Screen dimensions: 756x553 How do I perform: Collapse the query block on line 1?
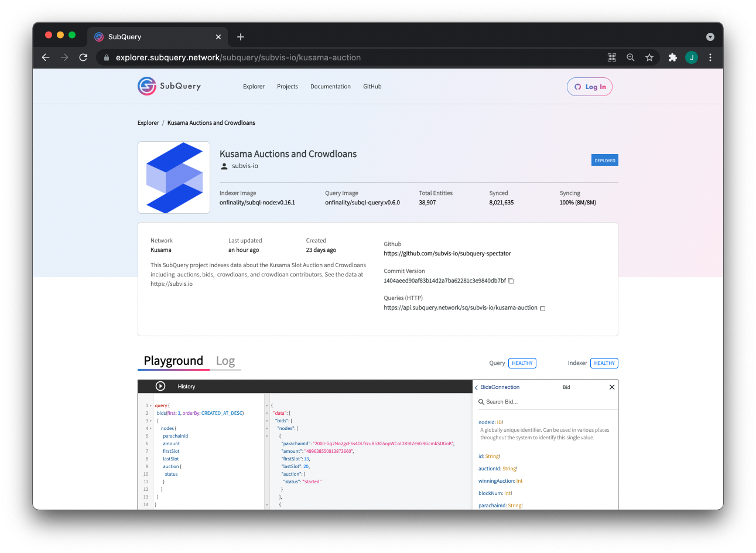pos(151,405)
